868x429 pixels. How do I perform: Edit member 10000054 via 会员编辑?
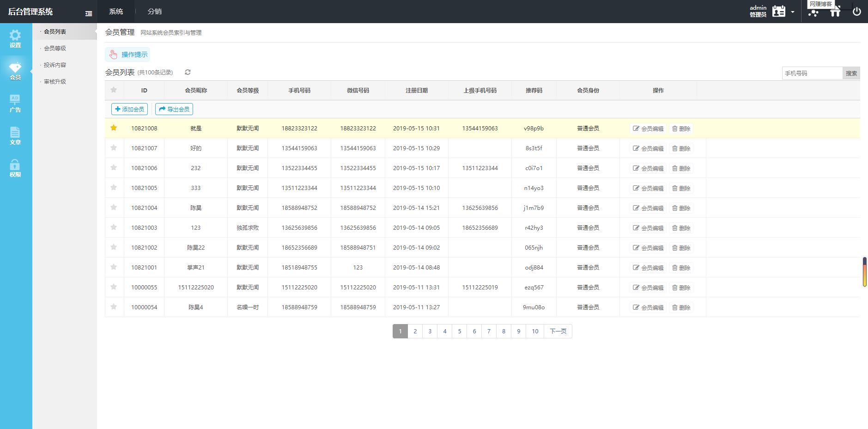648,307
